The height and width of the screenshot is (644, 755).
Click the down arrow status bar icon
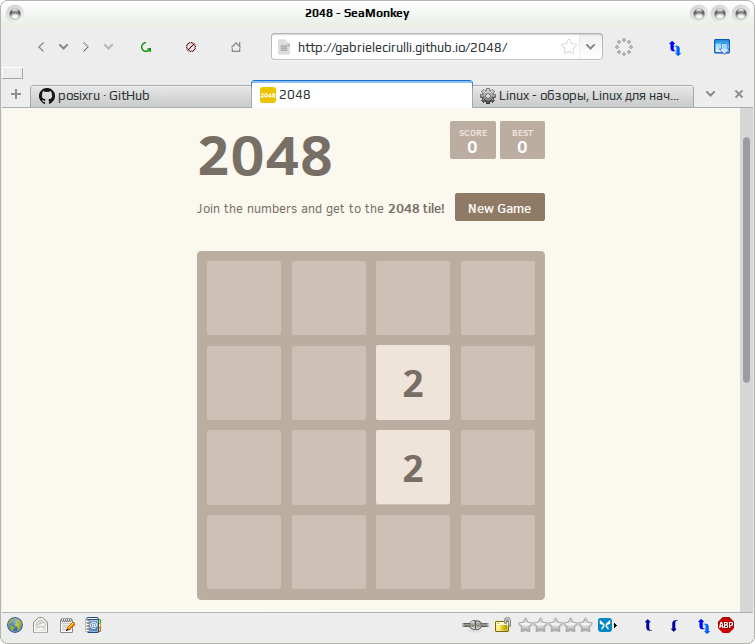click(x=674, y=626)
